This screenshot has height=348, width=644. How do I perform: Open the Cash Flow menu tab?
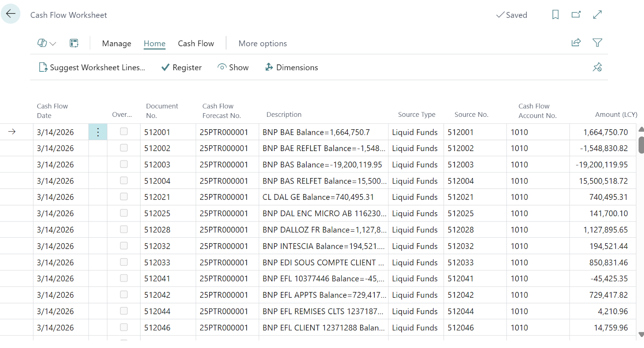pyautogui.click(x=196, y=43)
